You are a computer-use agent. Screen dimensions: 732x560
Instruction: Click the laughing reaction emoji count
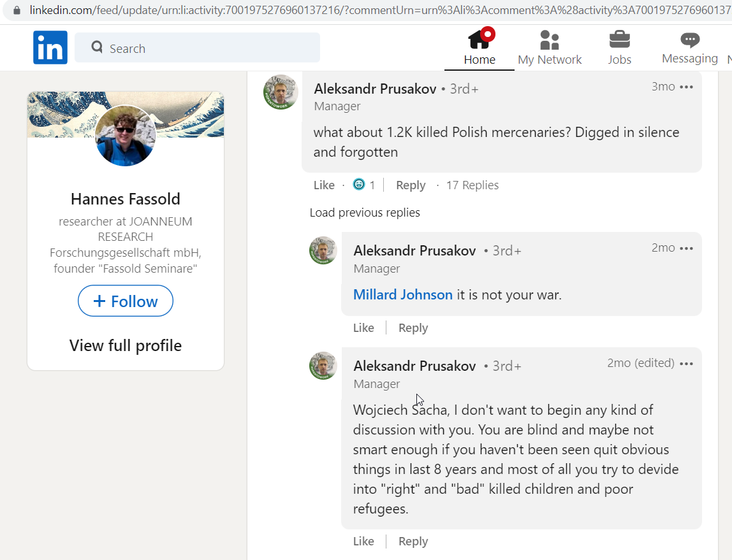click(x=364, y=185)
